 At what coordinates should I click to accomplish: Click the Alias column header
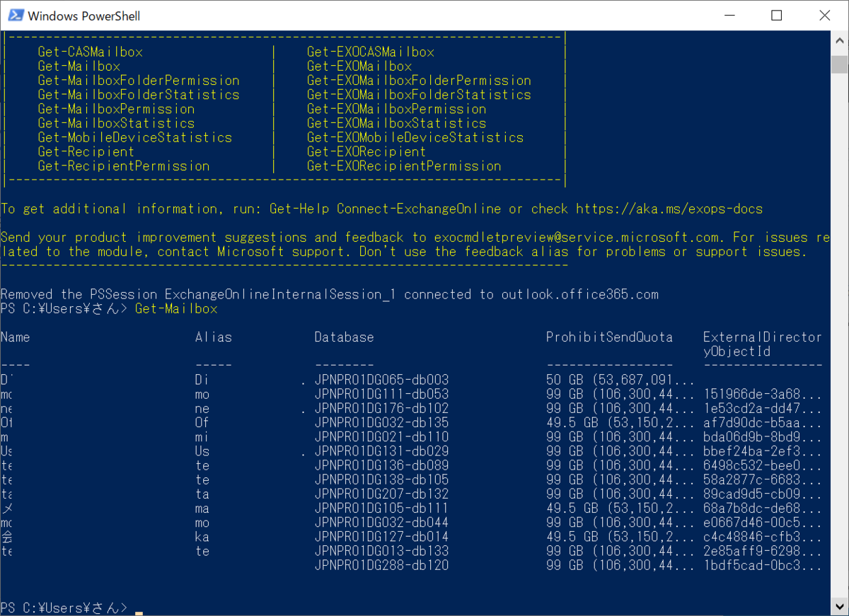[x=214, y=337]
